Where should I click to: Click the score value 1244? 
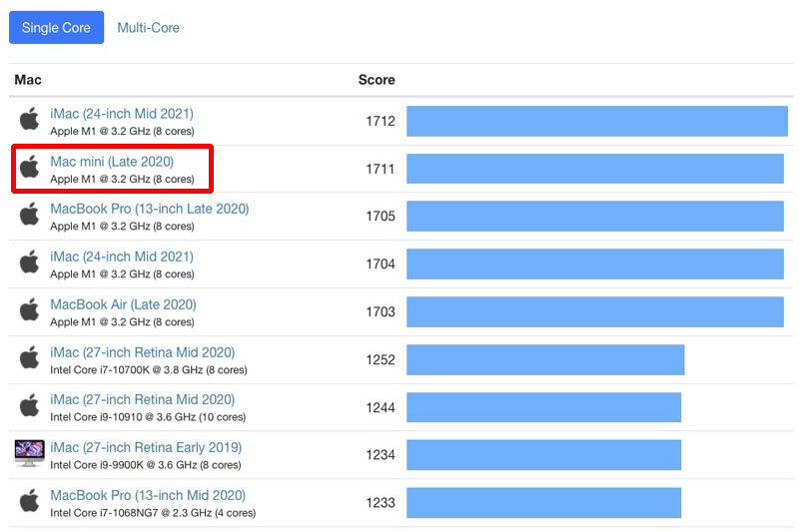tap(381, 408)
